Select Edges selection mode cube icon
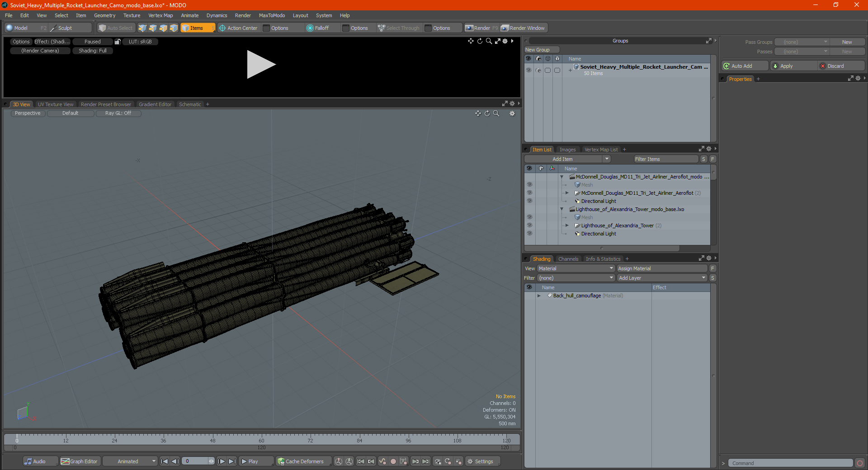868x470 pixels. pyautogui.click(x=153, y=28)
